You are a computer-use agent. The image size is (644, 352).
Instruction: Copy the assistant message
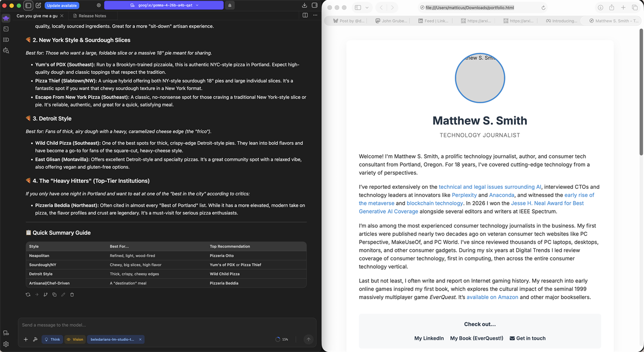(x=54, y=295)
